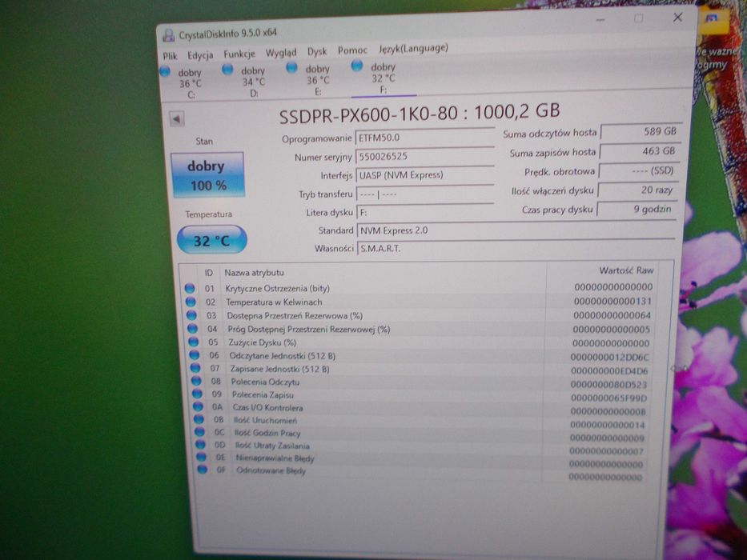This screenshot has width=747, height=560.
Task: Open the Wygląd menu
Action: (x=280, y=52)
